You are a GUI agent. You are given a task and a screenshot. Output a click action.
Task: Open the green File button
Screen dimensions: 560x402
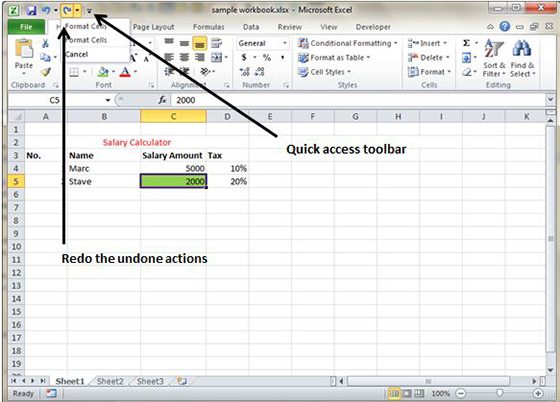tap(26, 27)
